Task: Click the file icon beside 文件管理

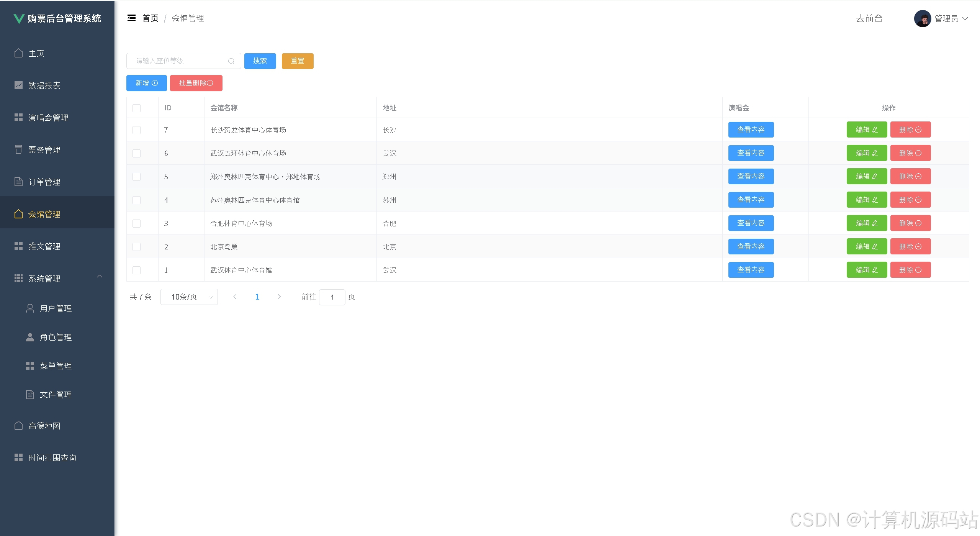Action: (x=30, y=394)
